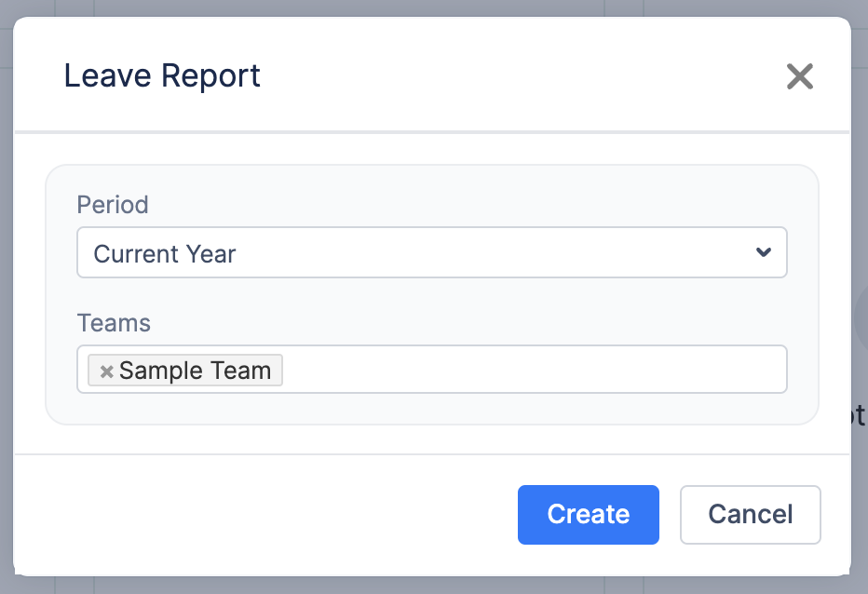This screenshot has height=594, width=868.
Task: Generate report with blue Create button
Action: 588,514
